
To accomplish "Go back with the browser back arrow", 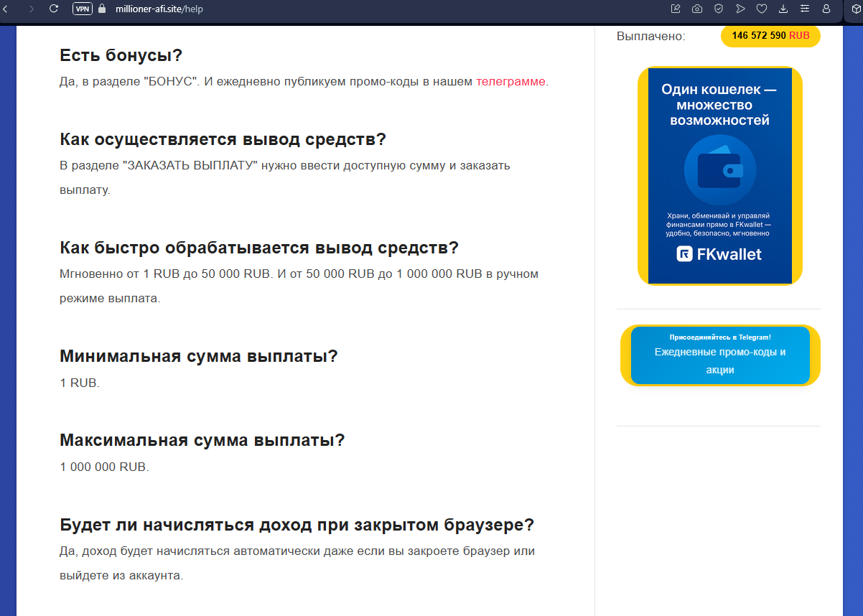I will tap(4, 9).
